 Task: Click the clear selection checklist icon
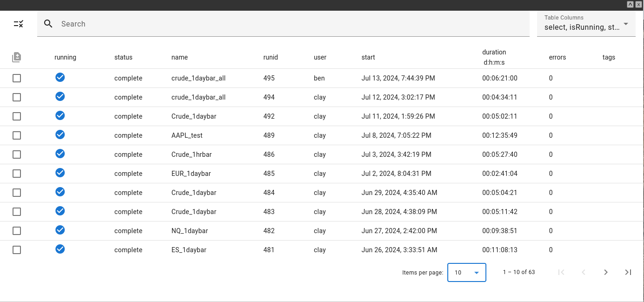tap(19, 24)
